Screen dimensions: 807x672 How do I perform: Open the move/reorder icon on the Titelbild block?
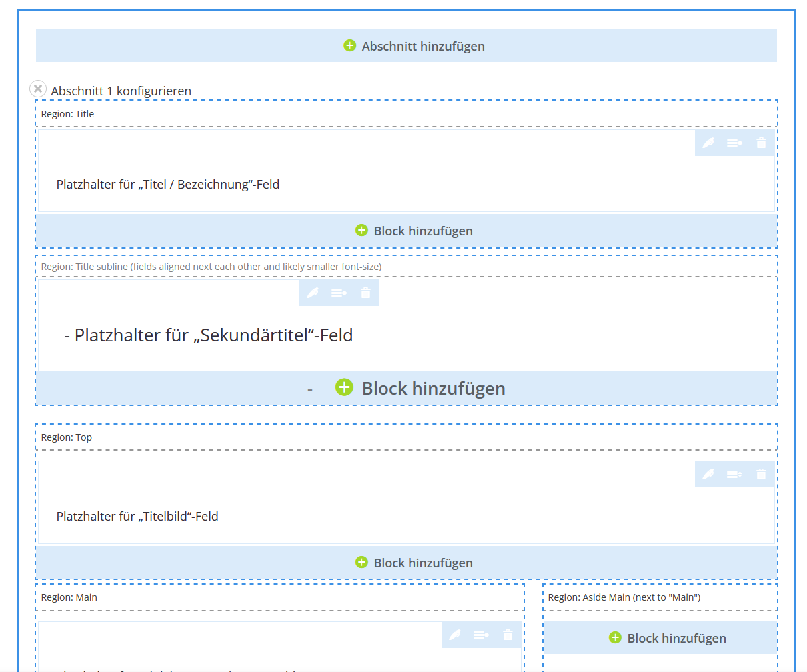click(x=734, y=474)
